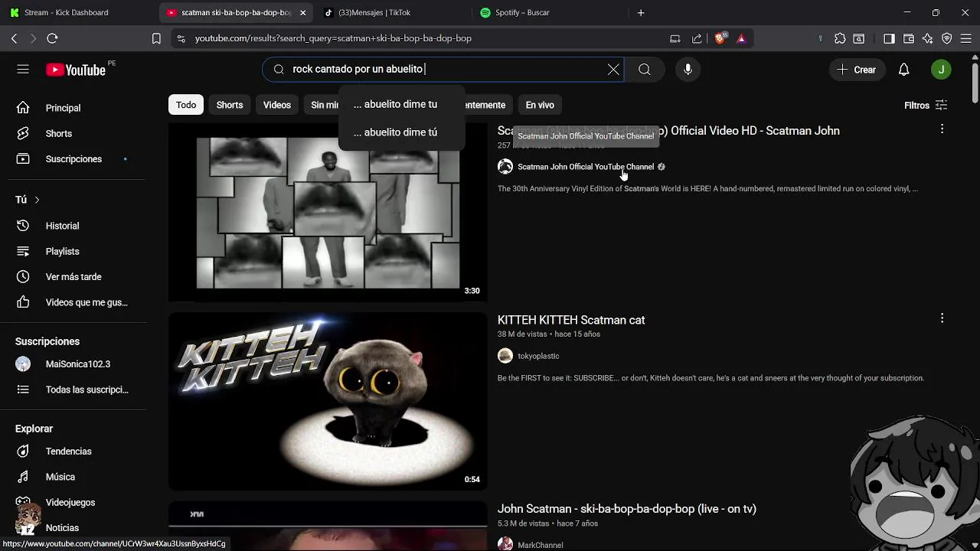
Task: Open Suscripciones in the sidebar
Action: [x=73, y=159]
